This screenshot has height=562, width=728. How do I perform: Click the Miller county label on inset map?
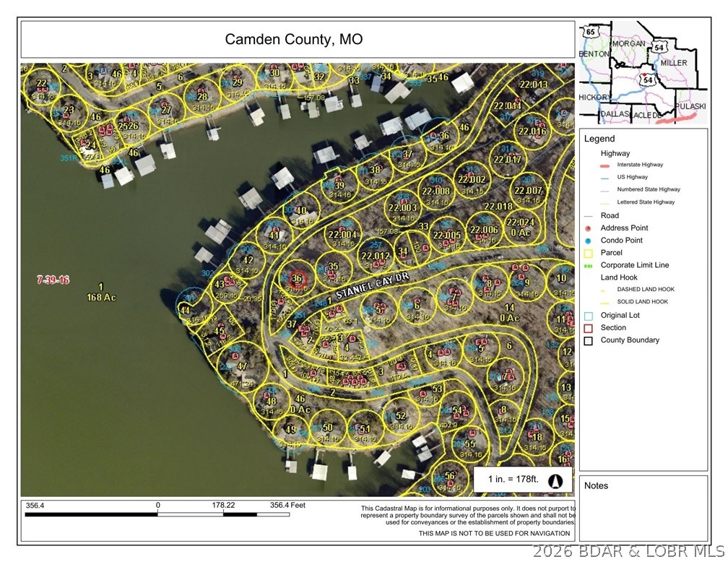[x=673, y=63]
